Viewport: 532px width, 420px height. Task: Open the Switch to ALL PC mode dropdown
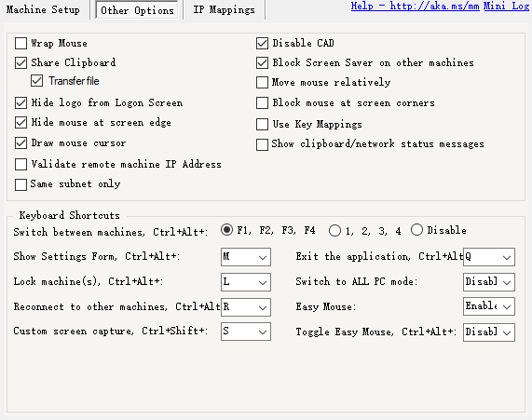(x=489, y=282)
